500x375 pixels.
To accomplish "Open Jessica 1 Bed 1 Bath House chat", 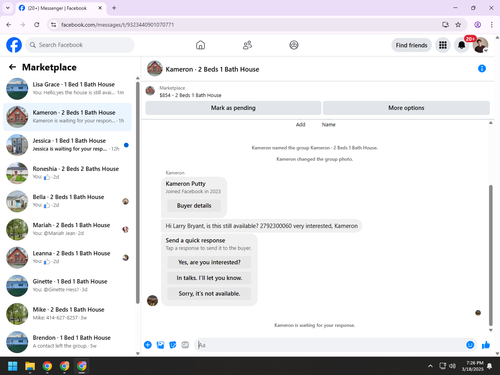I will coord(67,145).
